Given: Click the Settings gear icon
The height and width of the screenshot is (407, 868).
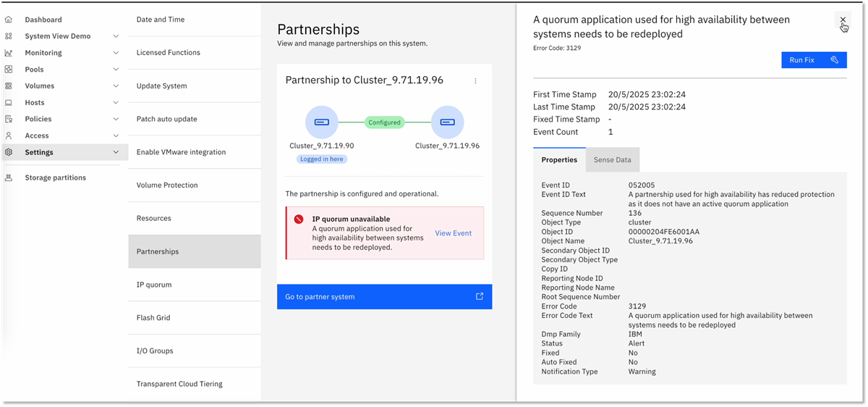Looking at the screenshot, I should pos(9,152).
